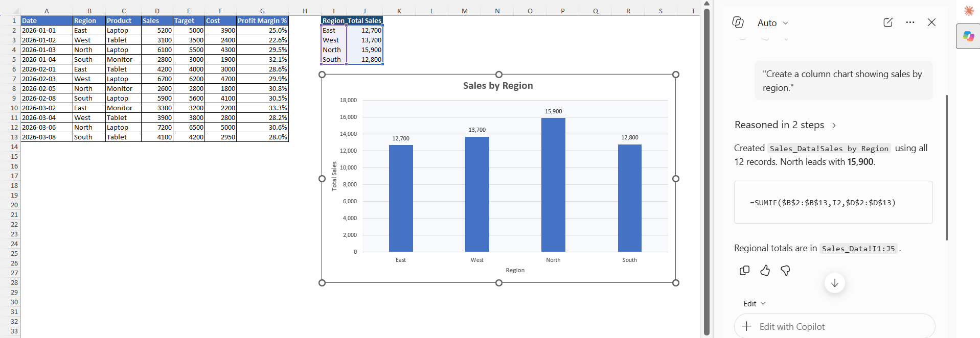The height and width of the screenshot is (338, 980).
Task: Select cell containing 2026-03-08
Action: [47, 137]
